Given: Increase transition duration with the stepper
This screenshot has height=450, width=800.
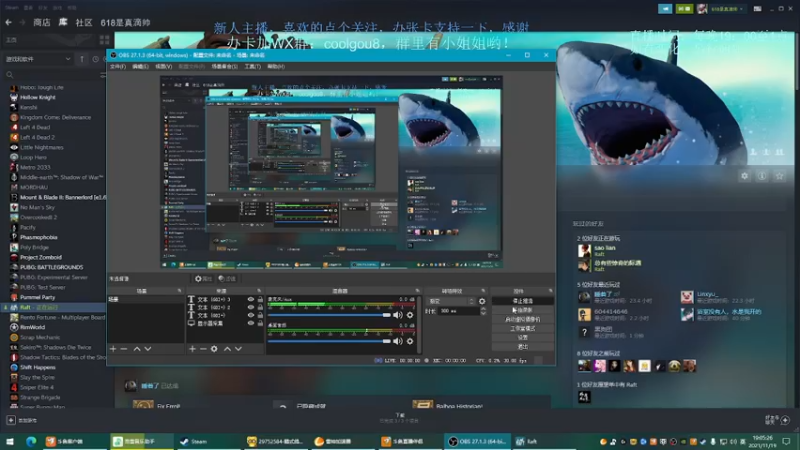Looking at the screenshot, I should [483, 309].
